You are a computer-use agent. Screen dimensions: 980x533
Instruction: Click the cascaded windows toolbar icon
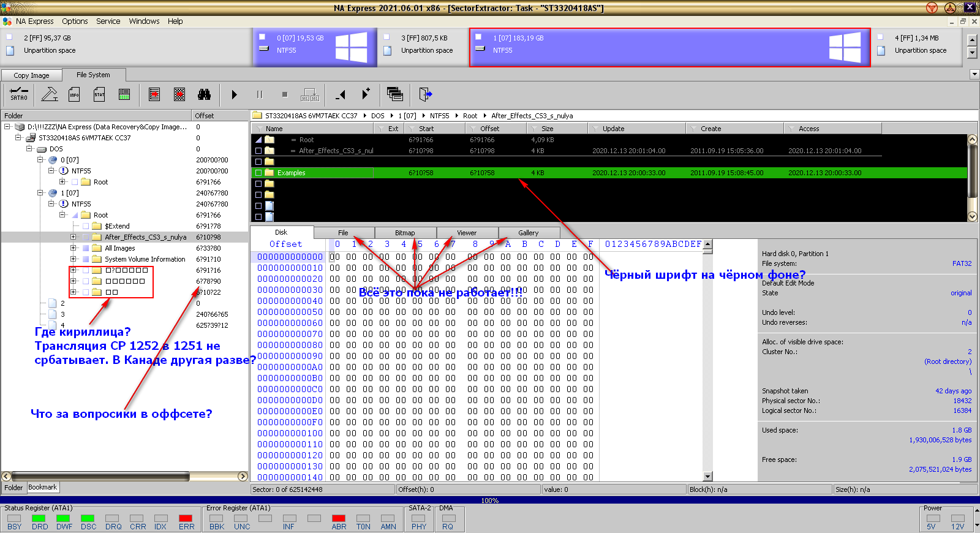(x=395, y=94)
